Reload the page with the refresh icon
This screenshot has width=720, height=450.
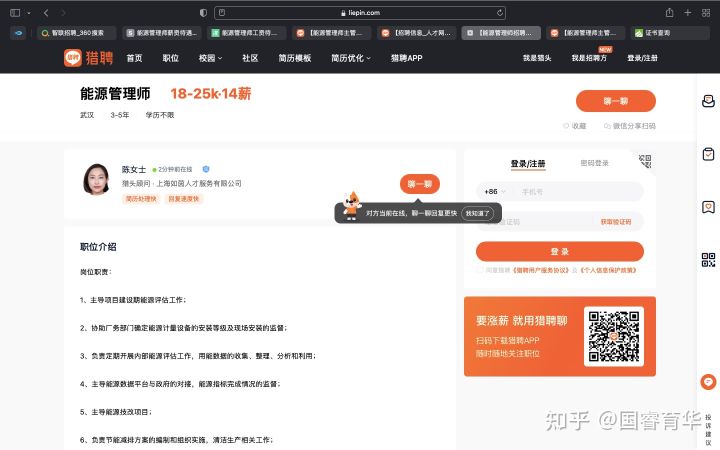coord(500,13)
